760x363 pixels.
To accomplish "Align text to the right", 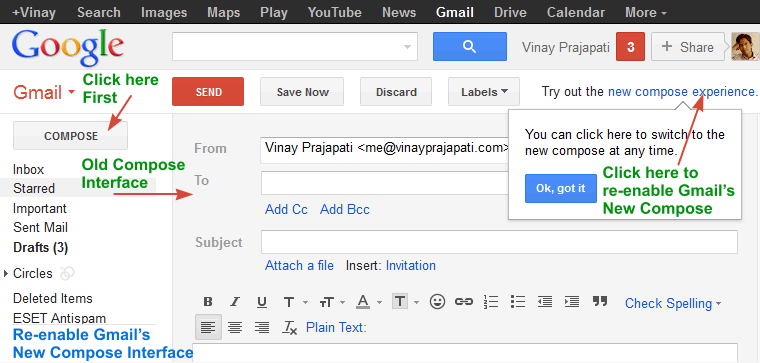I will (262, 328).
